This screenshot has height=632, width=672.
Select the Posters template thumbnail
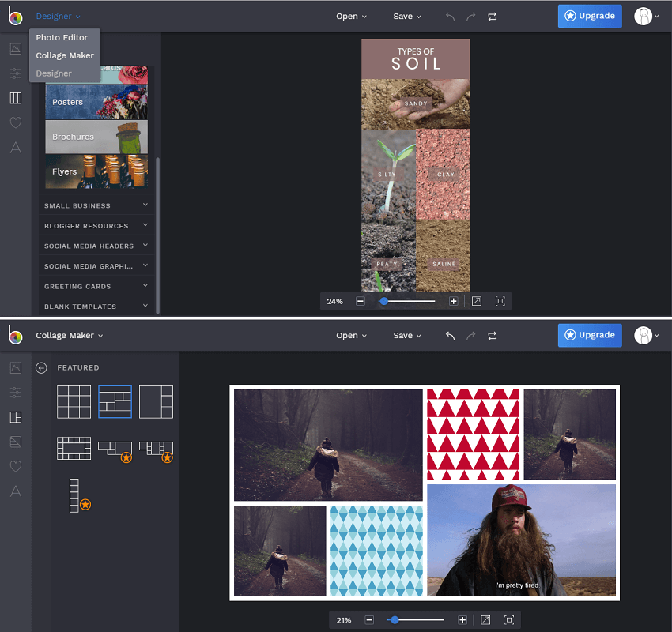pos(96,102)
